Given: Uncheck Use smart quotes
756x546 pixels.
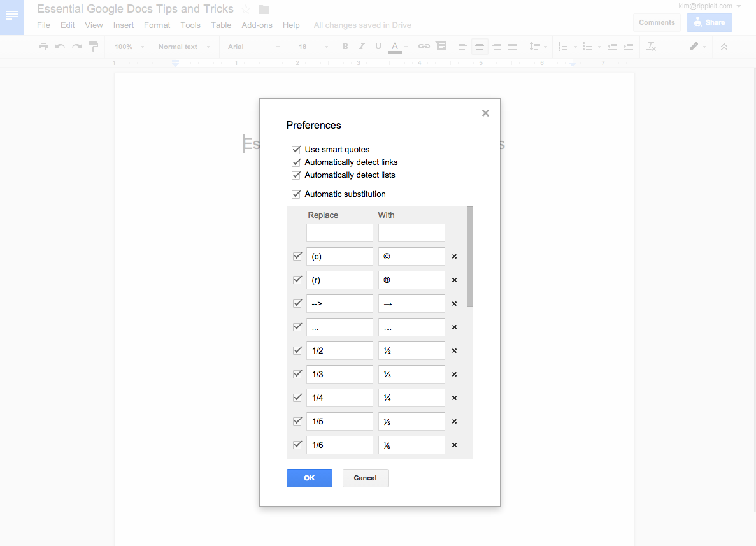Looking at the screenshot, I should (296, 150).
